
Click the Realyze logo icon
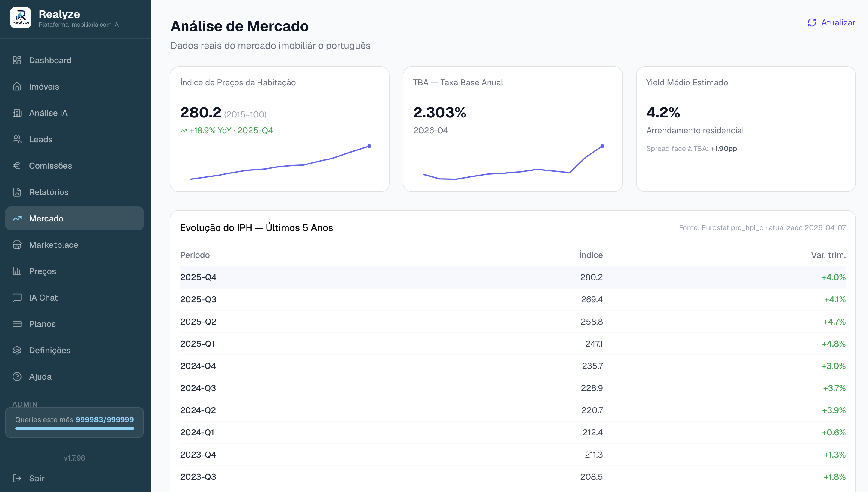pyautogui.click(x=21, y=18)
